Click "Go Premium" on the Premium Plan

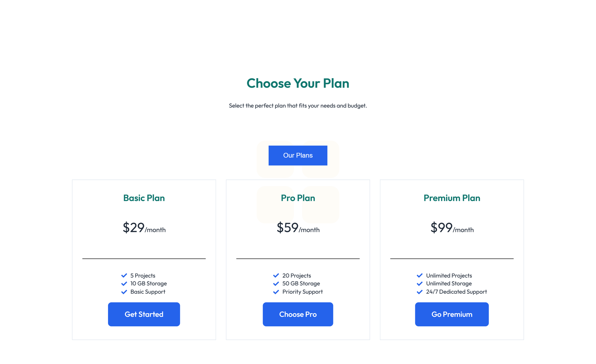click(451, 314)
